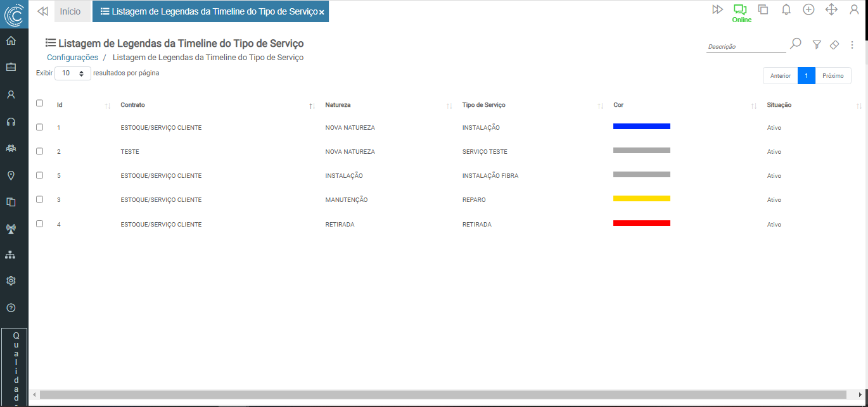This screenshot has width=868, height=407.
Task: Open the settings gear in sidebar
Action: 11,280
